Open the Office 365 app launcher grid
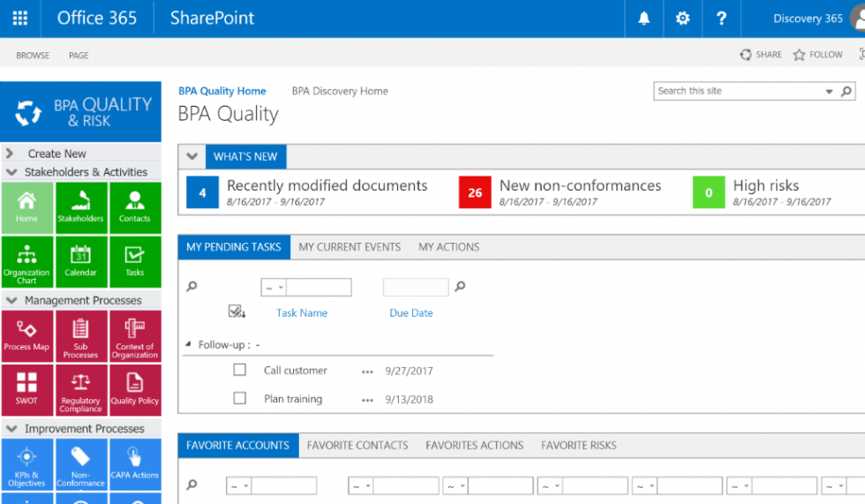This screenshot has height=504, width=865. [19, 19]
